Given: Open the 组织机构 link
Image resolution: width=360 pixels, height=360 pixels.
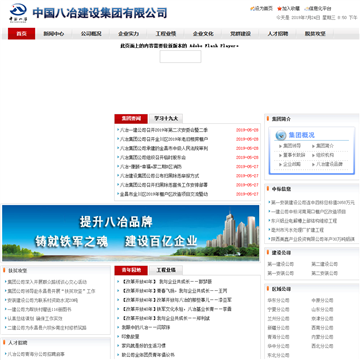Looking at the screenshot, I should click(325, 155).
